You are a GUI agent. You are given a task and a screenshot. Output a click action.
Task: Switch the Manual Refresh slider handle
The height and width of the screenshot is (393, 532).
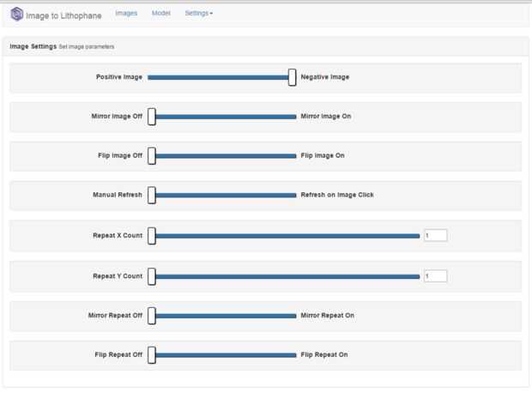pos(152,195)
